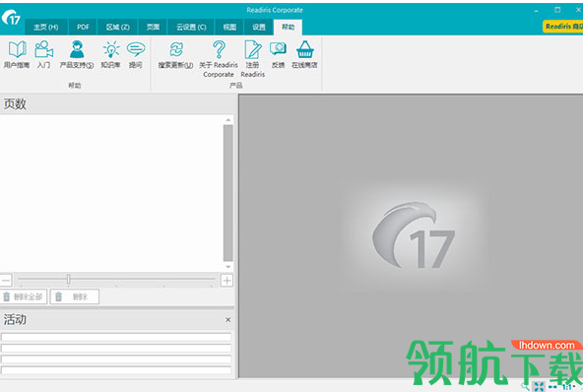This screenshot has width=583, height=392.
Task: Click the thumbnail size slider handle
Action: pyautogui.click(x=68, y=279)
